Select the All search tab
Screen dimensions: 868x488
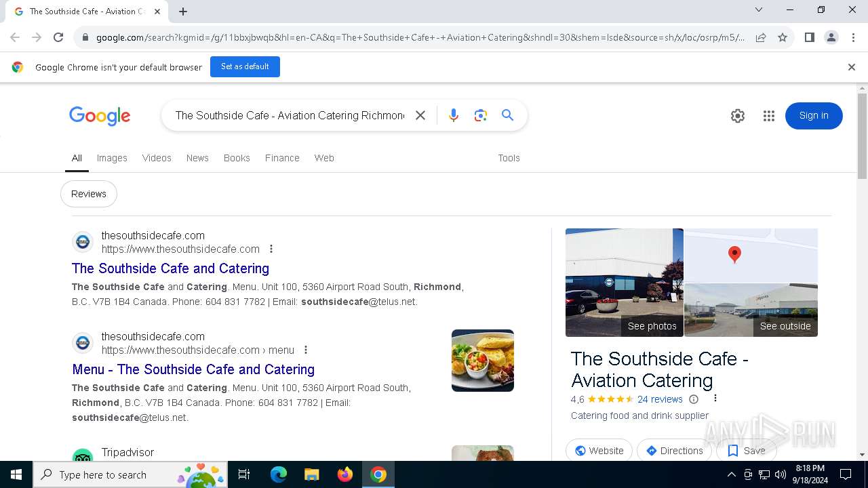pos(77,158)
